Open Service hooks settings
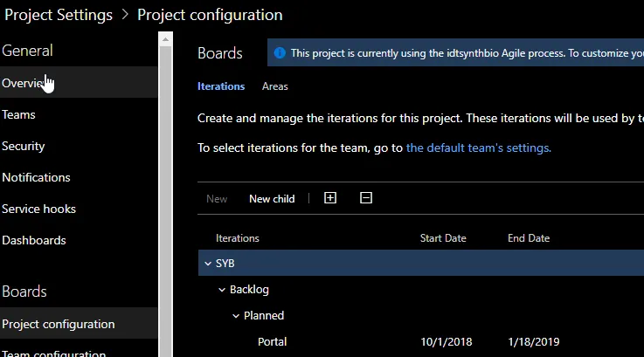 (x=38, y=209)
